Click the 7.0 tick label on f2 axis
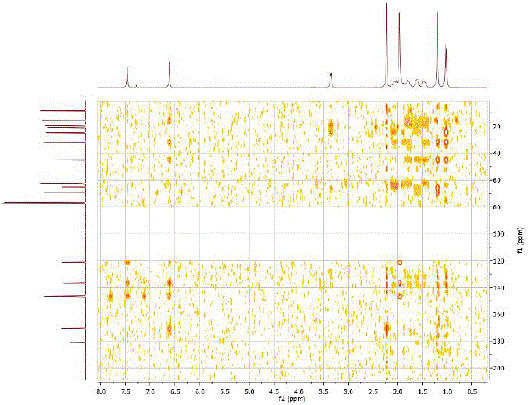Viewport: 530px width, 405px height. (x=150, y=391)
